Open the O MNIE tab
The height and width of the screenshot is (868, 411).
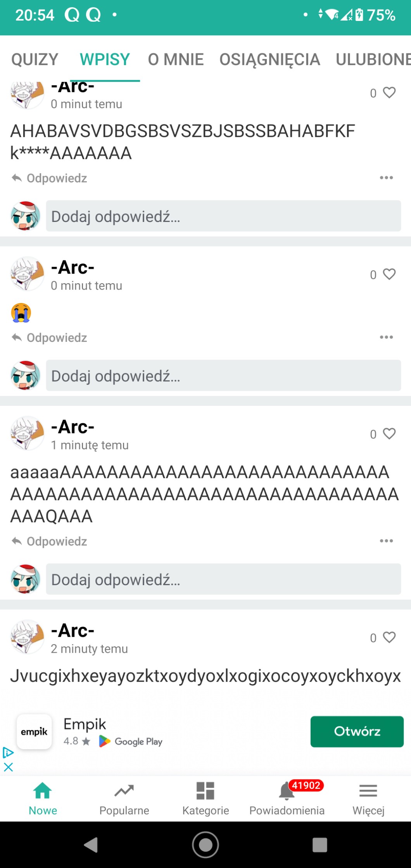(x=176, y=59)
